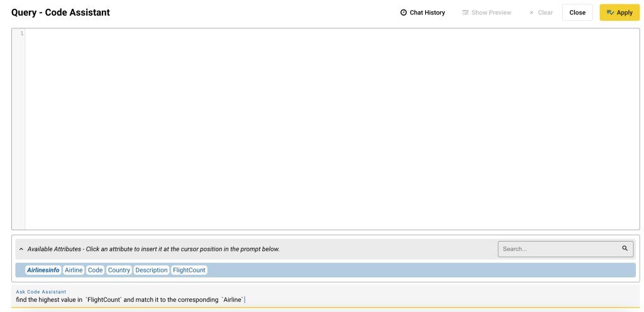
Task: Insert the Code attribute
Action: coord(95,270)
